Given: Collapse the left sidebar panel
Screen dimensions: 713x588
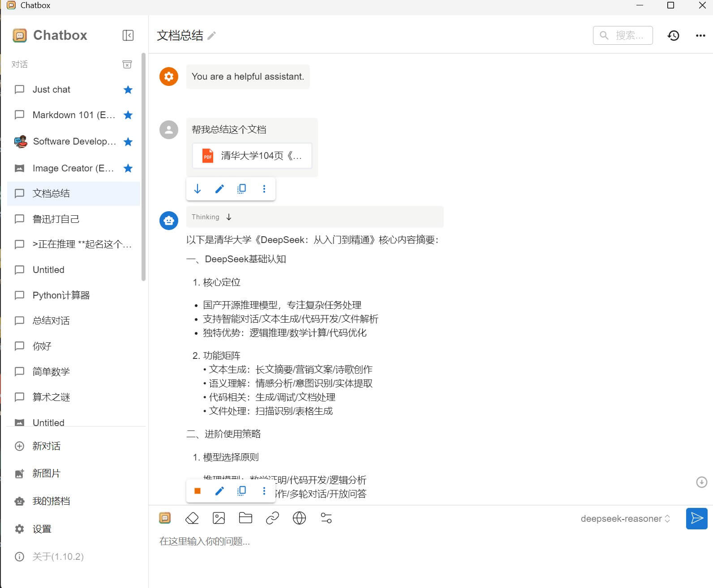Looking at the screenshot, I should (128, 35).
